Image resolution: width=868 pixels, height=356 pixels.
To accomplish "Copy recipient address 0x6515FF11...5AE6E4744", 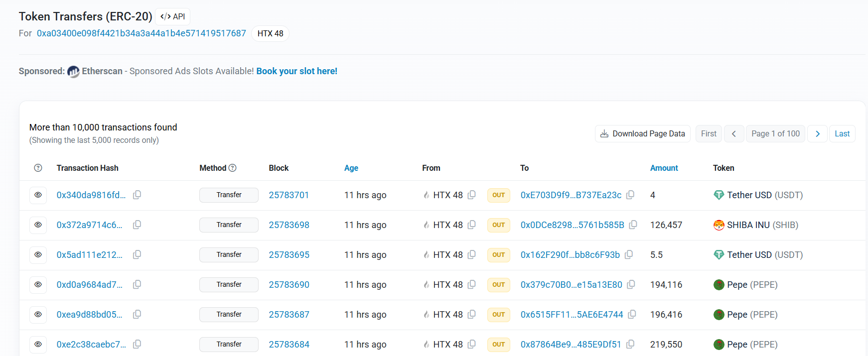I will point(632,314).
